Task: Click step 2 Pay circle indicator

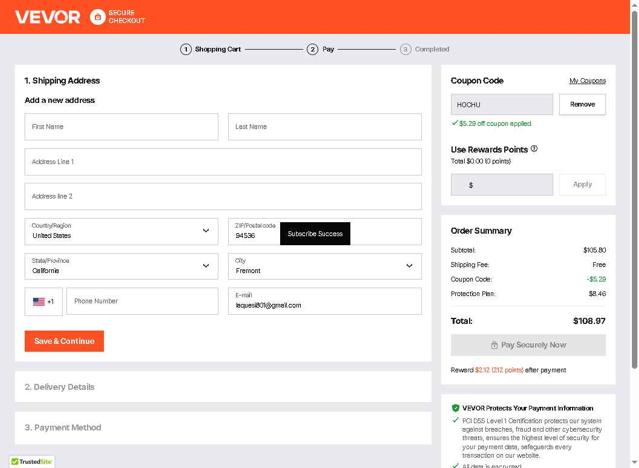Action: (x=312, y=49)
